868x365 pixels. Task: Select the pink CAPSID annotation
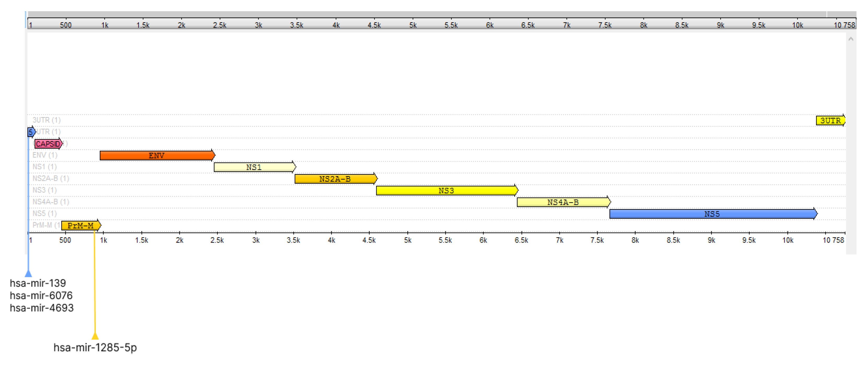coord(48,144)
